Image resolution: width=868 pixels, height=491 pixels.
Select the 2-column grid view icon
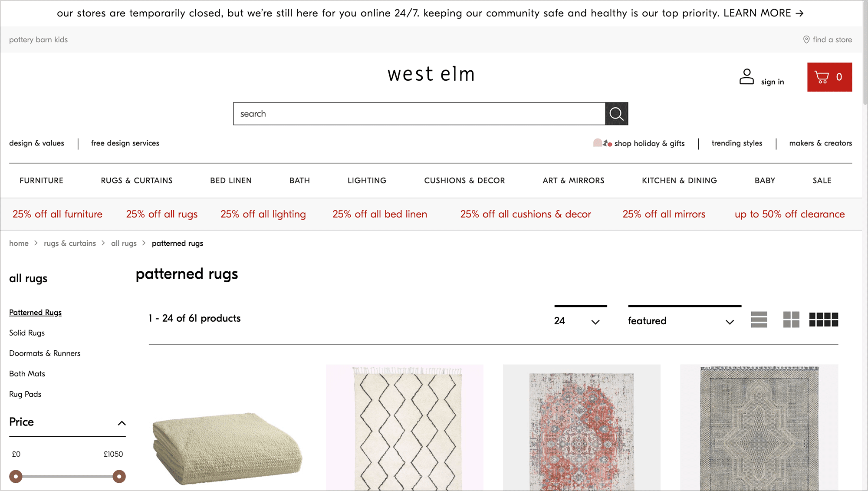click(x=791, y=320)
